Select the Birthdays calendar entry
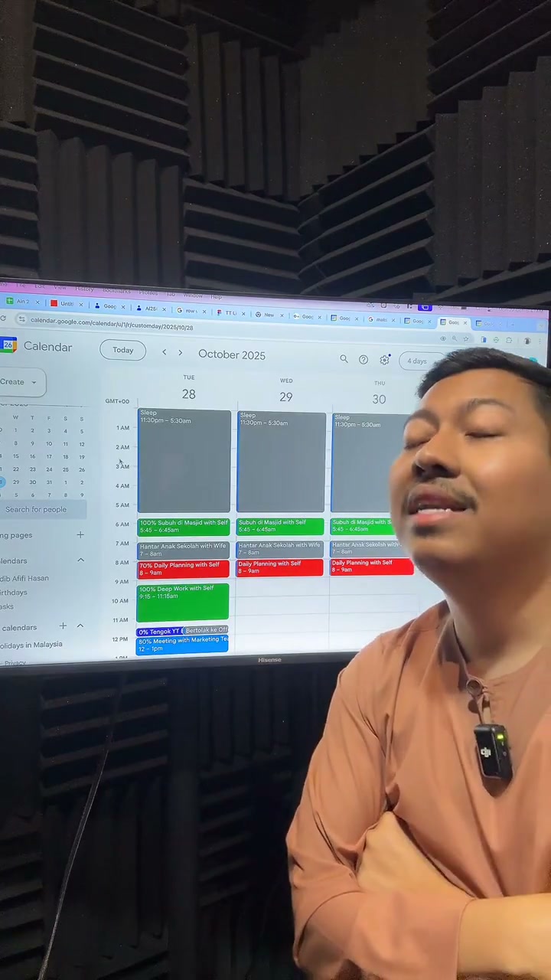Image resolution: width=551 pixels, height=980 pixels. pyautogui.click(x=14, y=593)
